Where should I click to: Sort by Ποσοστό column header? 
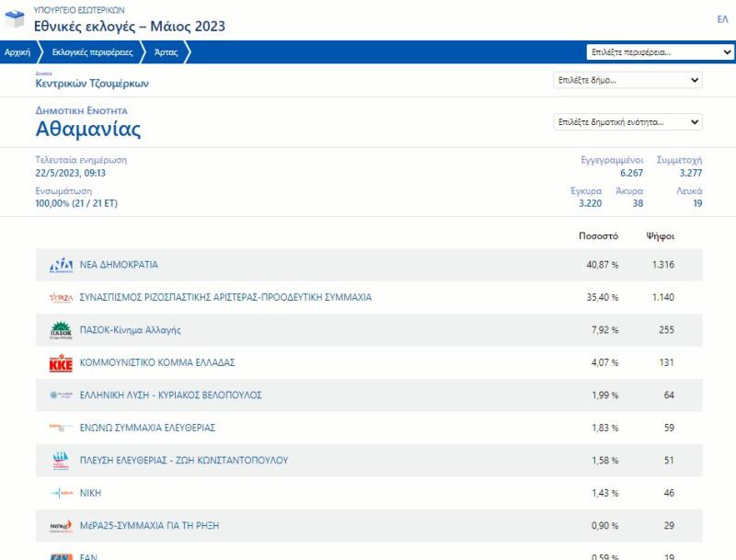pos(598,236)
